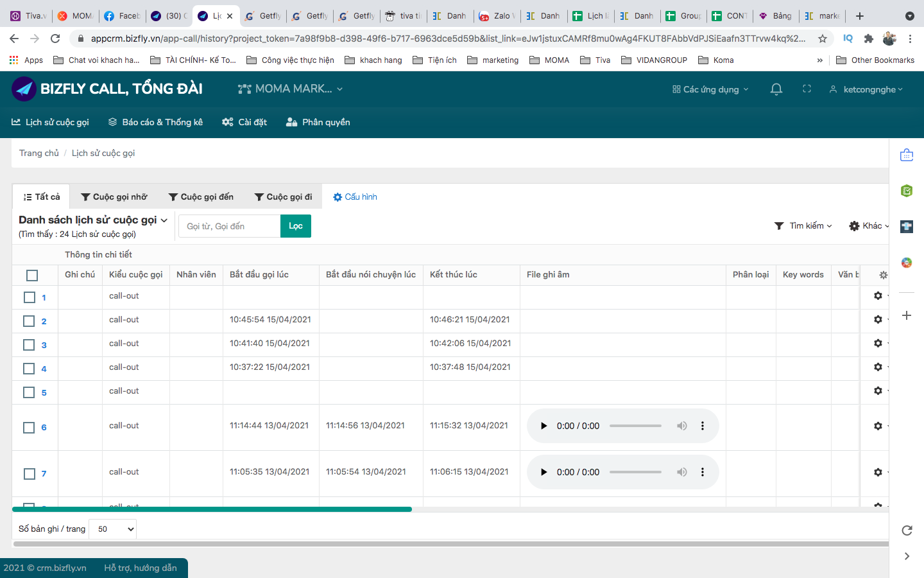Open the Các ứng dụng apps grid icon
The image size is (924, 578).
click(710, 89)
